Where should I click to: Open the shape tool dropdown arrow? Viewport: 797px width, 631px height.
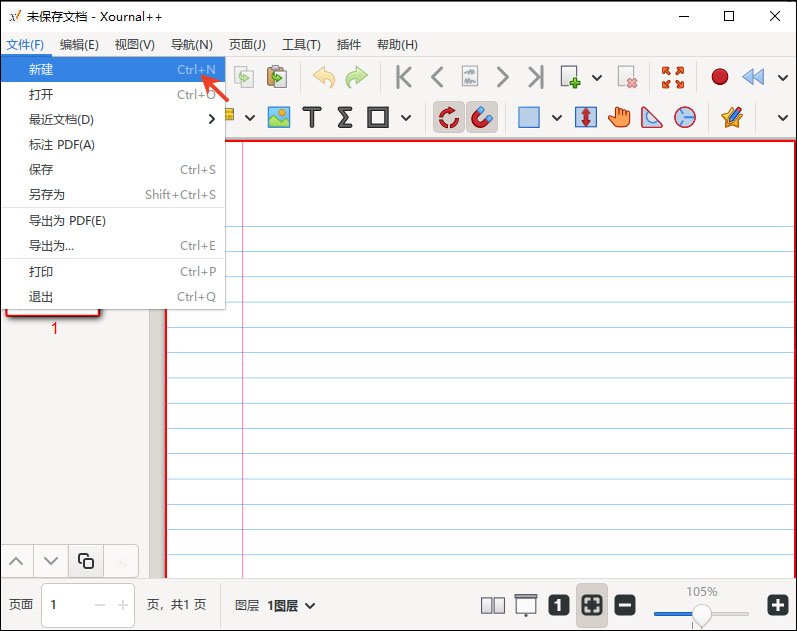pyautogui.click(x=406, y=117)
